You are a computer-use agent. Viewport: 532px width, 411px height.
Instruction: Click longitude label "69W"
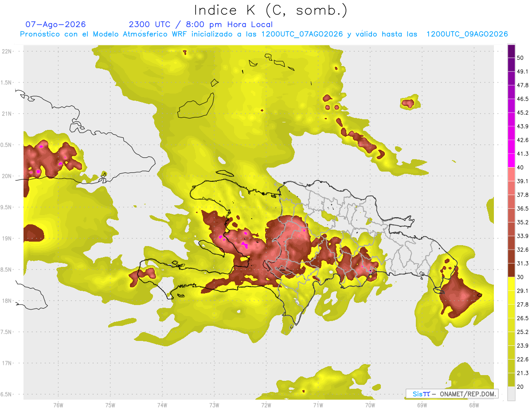coord(422,405)
